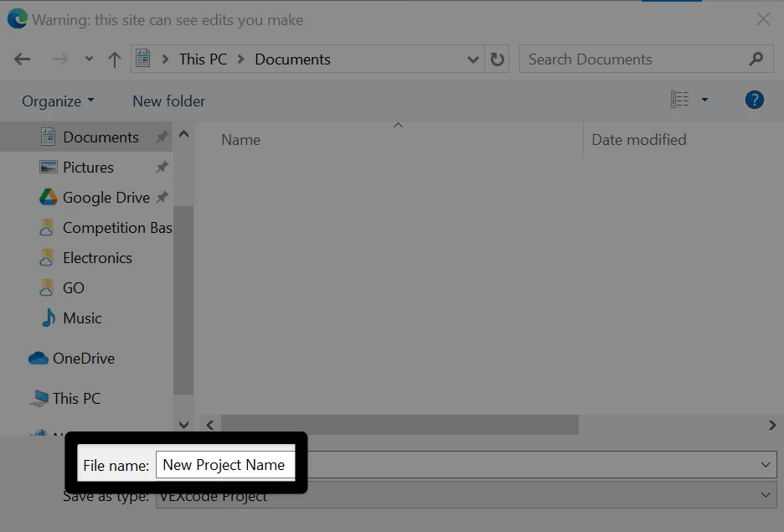This screenshot has height=532, width=784.
Task: Click the up one folder arrow
Action: pos(115,59)
